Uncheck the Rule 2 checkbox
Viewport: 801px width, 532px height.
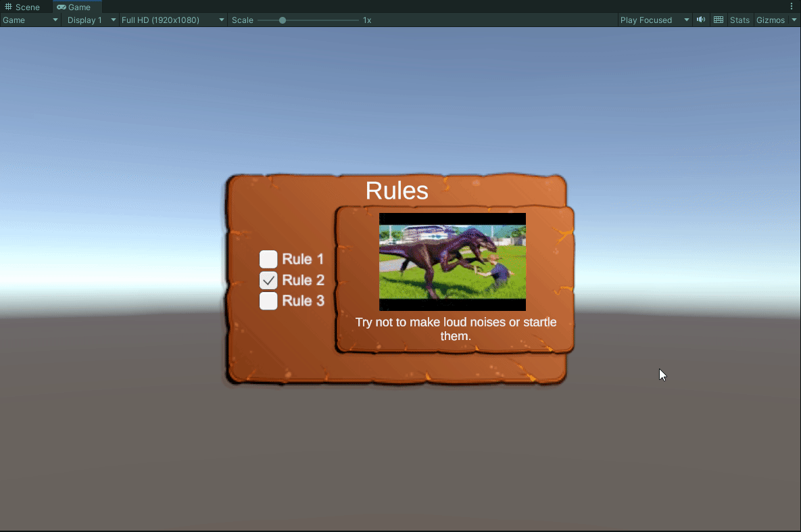(x=268, y=280)
